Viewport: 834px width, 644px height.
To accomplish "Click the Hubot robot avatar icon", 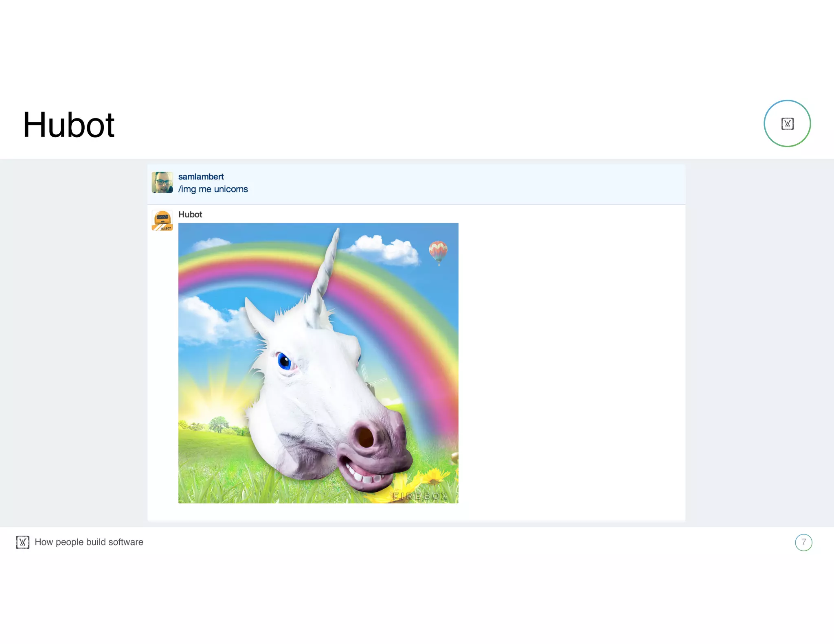I will point(162,220).
